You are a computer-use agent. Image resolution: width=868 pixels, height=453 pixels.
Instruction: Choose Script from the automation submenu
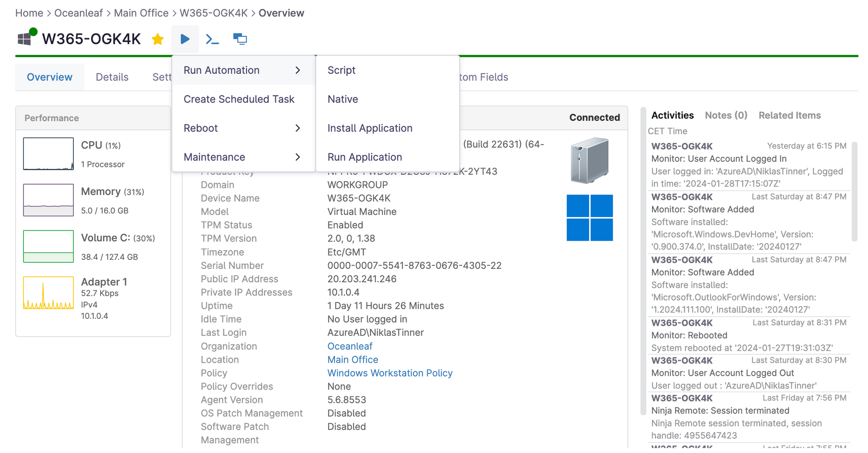click(x=388, y=70)
